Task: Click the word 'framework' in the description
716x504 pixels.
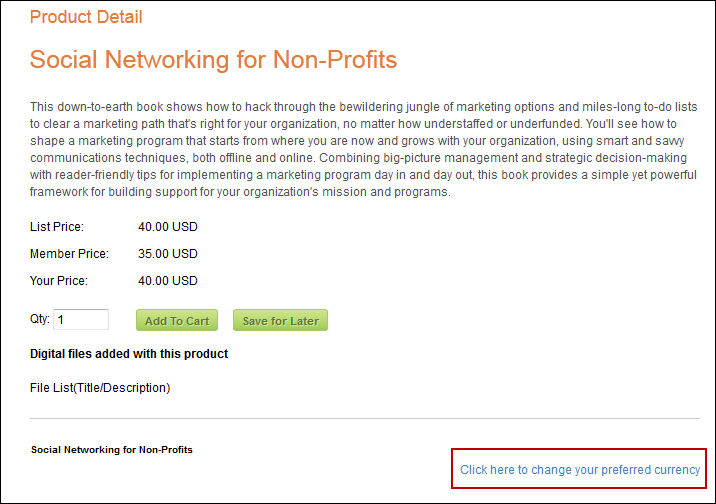Action: (x=59, y=192)
